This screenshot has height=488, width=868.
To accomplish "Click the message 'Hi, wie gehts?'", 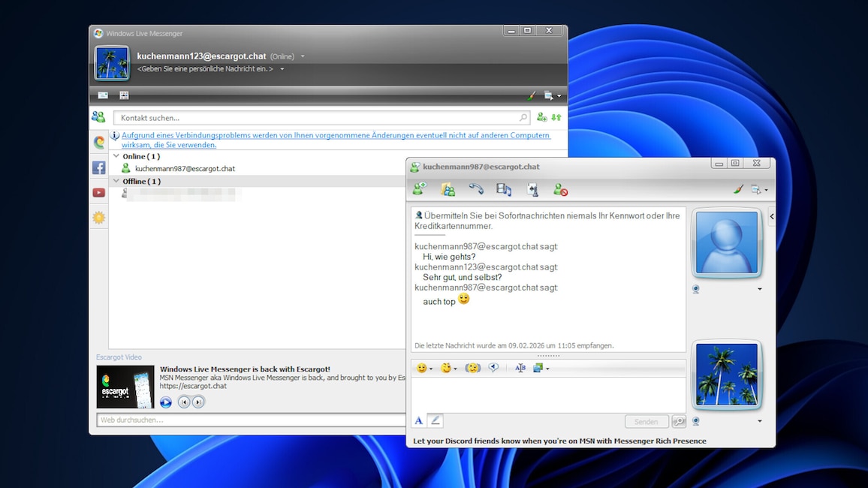I will (449, 257).
